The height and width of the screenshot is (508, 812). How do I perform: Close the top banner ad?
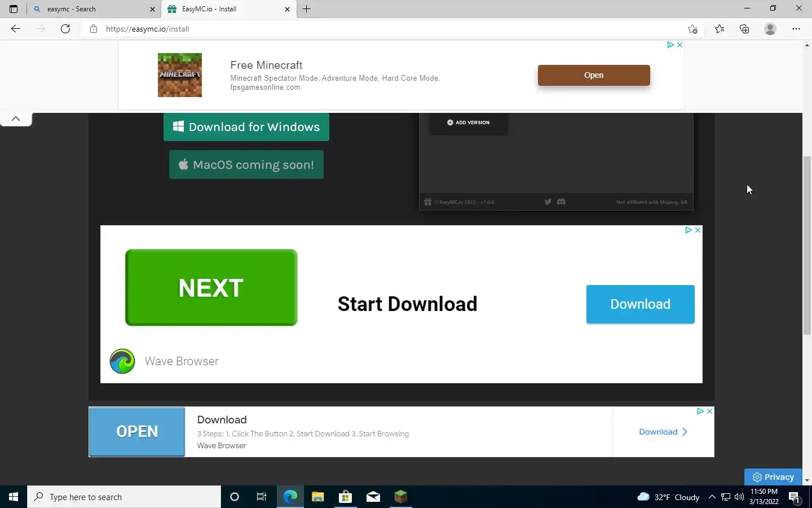coord(679,45)
